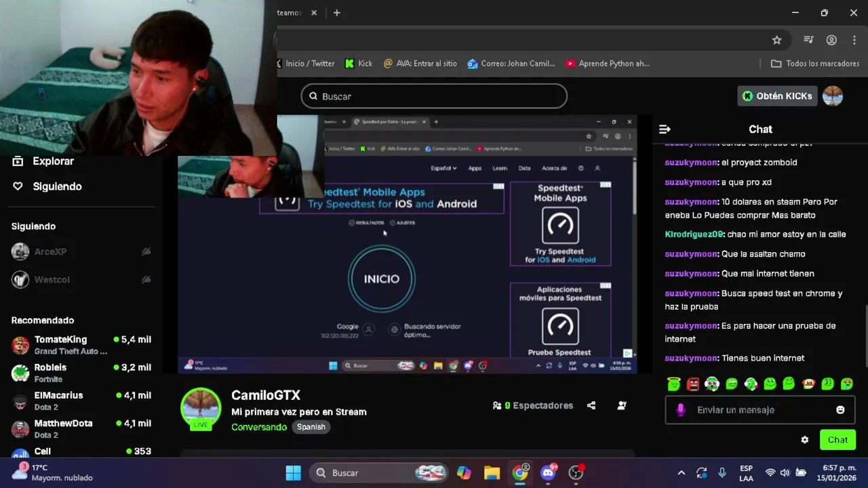The height and width of the screenshot is (488, 868).
Task: Click the battery tray icon
Action: [801, 472]
